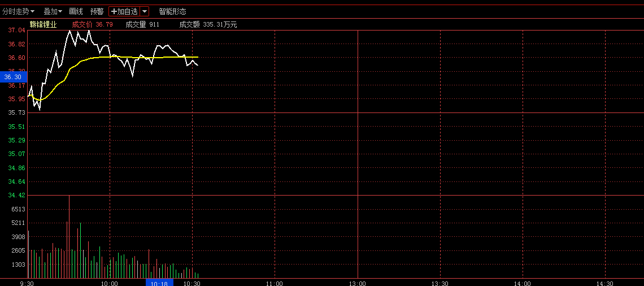Viewport: 644px width, 286px height.
Task: Click the 成交额 335.31万元 readout
Action: pos(208,24)
